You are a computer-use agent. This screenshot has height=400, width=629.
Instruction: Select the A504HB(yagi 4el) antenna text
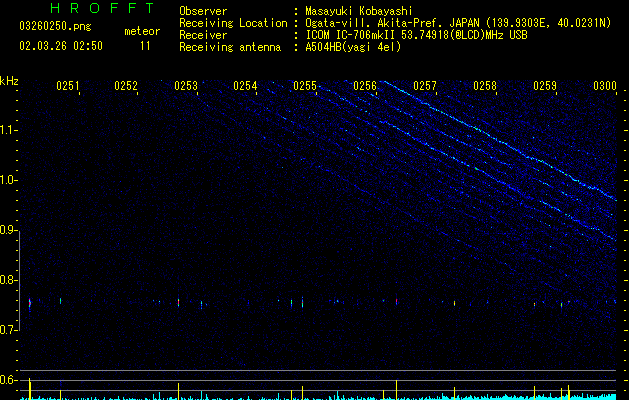point(353,47)
